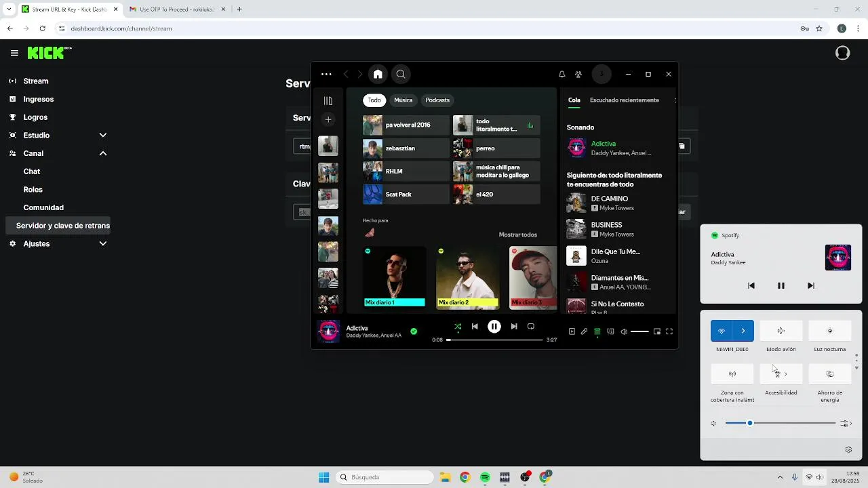Screen dimensions: 868x488
Task: Open Kick hamburger menu
Action: pos(14,53)
